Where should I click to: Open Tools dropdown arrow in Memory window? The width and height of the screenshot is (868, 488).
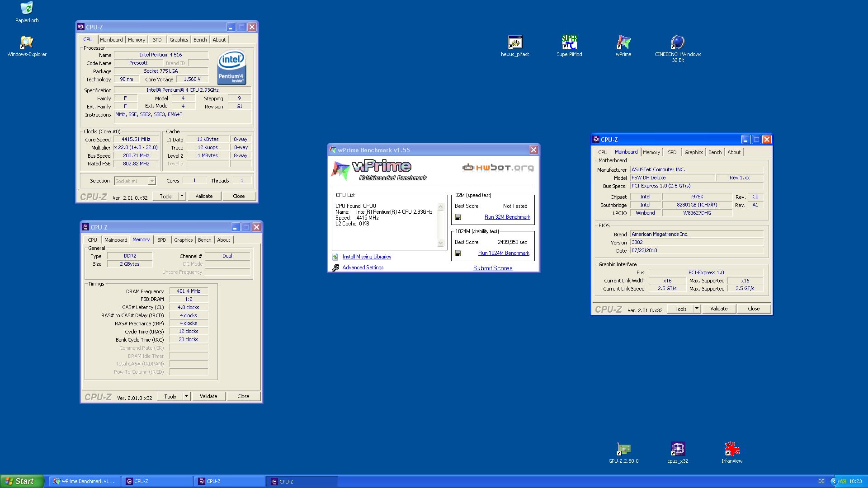[x=186, y=396]
